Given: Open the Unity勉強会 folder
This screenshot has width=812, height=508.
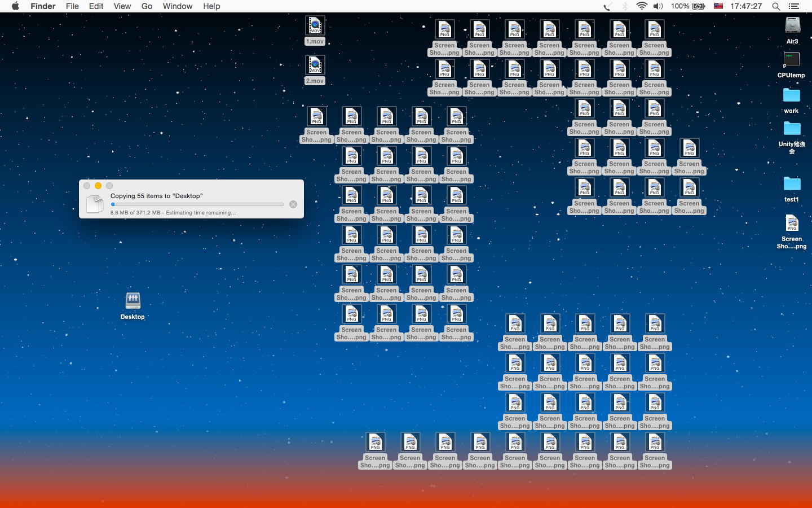Looking at the screenshot, I should pos(792,129).
